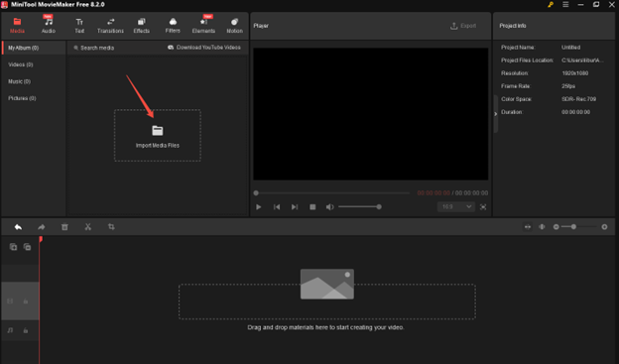The height and width of the screenshot is (364, 619).
Task: Open the Transitions tab
Action: click(110, 26)
